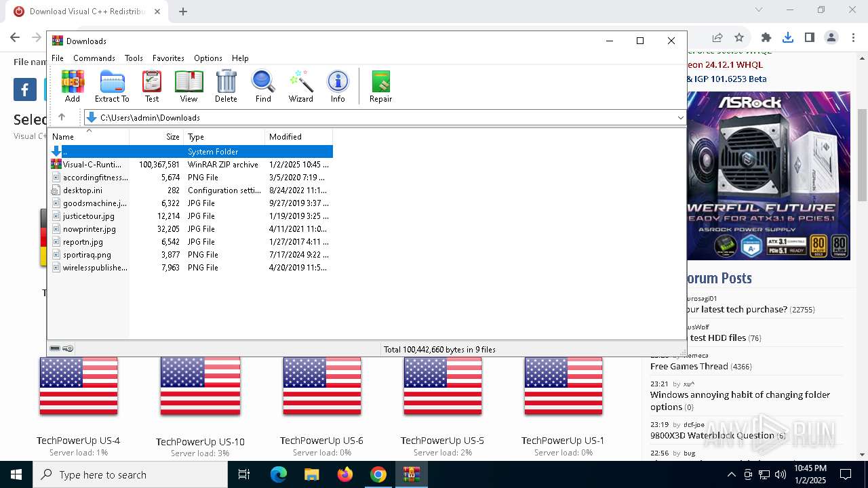This screenshot has width=868, height=488.
Task: Open the Favorites menu
Action: tap(168, 58)
